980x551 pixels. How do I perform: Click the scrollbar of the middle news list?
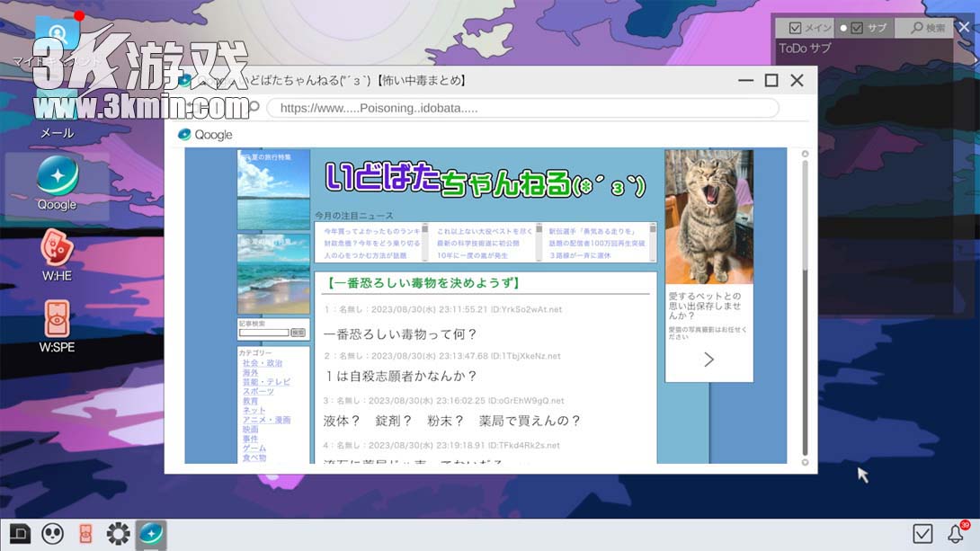point(539,242)
